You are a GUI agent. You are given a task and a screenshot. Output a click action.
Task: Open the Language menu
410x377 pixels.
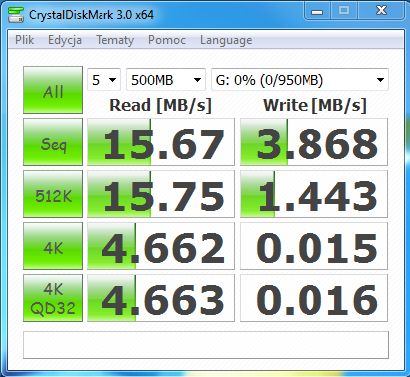pos(226,40)
